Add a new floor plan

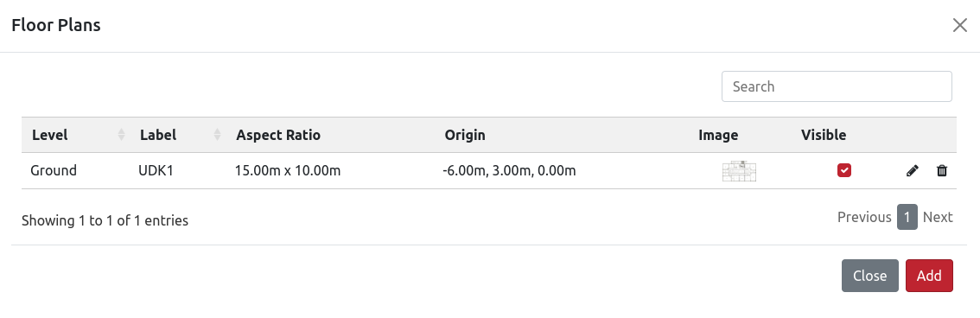click(929, 276)
